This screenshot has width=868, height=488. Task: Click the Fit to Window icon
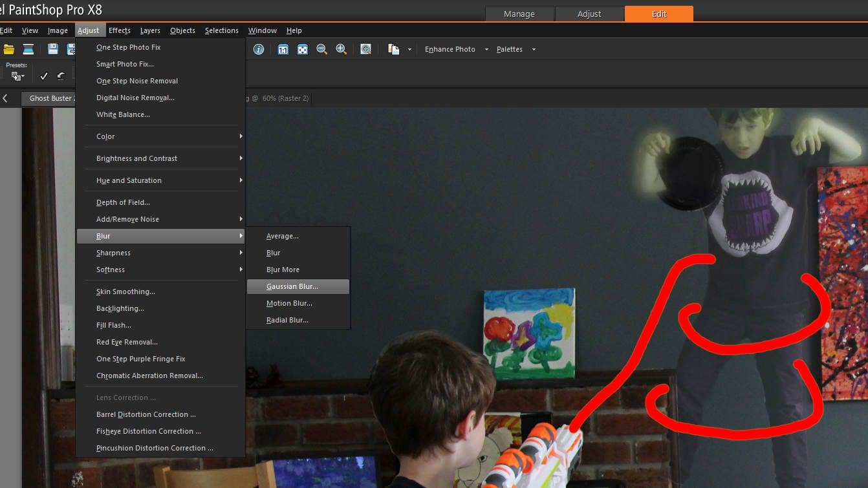click(x=302, y=49)
